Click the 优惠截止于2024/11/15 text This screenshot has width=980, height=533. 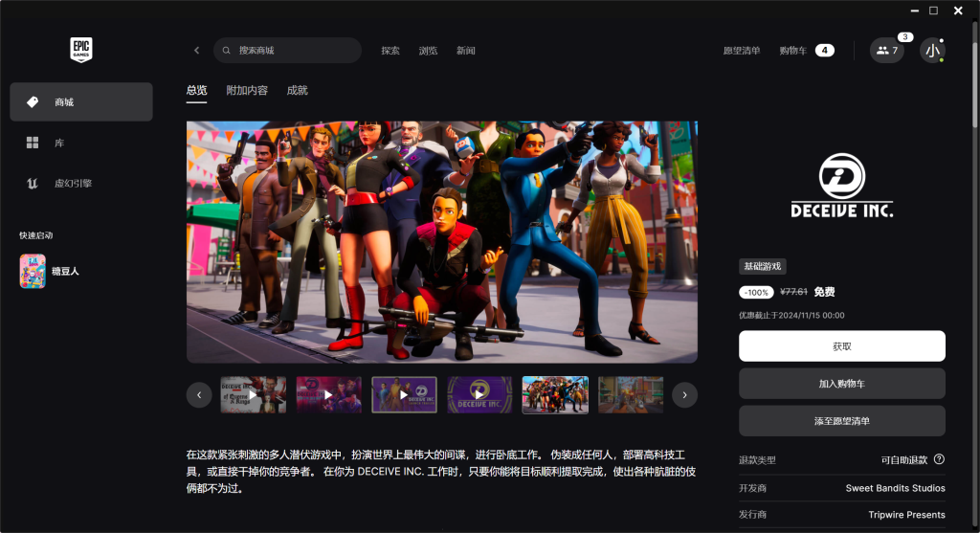tap(791, 316)
